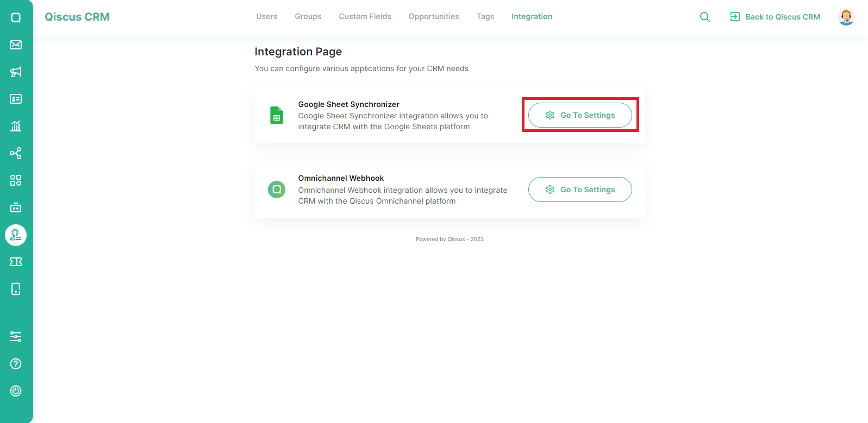Open the Custom Fields tab
Viewport: 868px width, 423px height.
coord(365,16)
